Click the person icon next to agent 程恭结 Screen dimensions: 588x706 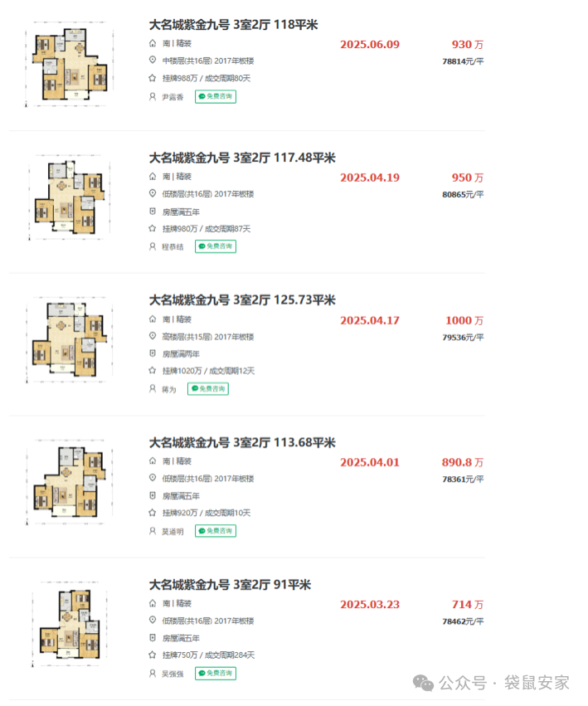coord(152,246)
